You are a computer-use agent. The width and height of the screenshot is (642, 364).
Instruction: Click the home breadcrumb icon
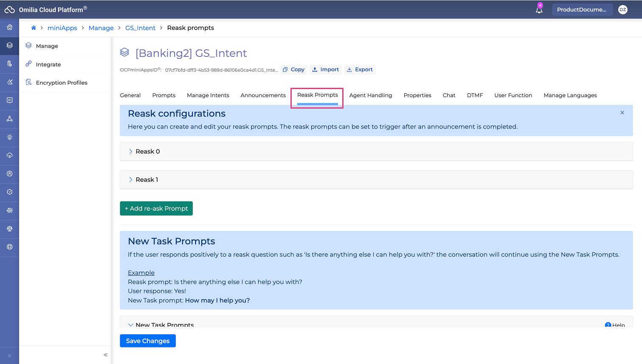coord(34,28)
